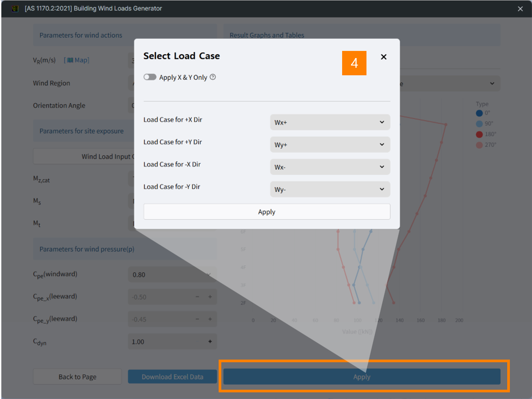
Task: Increase Cdyn using the plus control
Action: coord(209,341)
